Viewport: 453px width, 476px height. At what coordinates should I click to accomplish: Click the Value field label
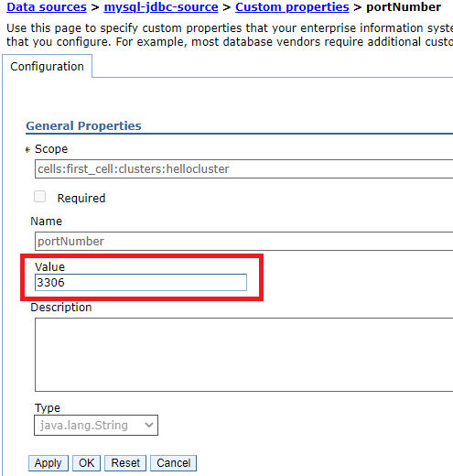49,266
